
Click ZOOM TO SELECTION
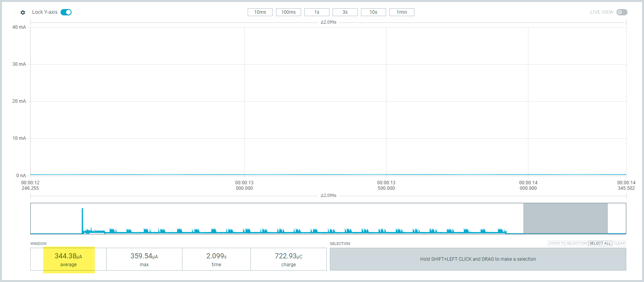point(567,243)
